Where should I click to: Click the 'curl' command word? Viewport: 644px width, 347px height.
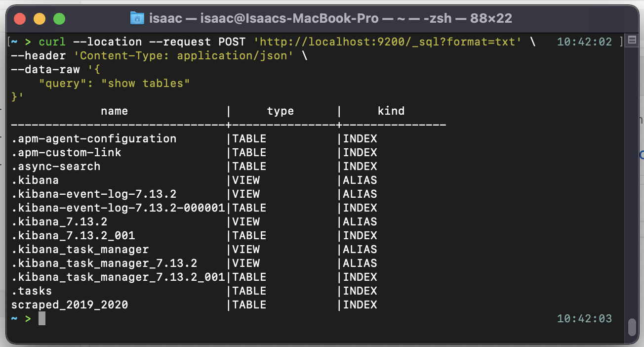tap(52, 42)
